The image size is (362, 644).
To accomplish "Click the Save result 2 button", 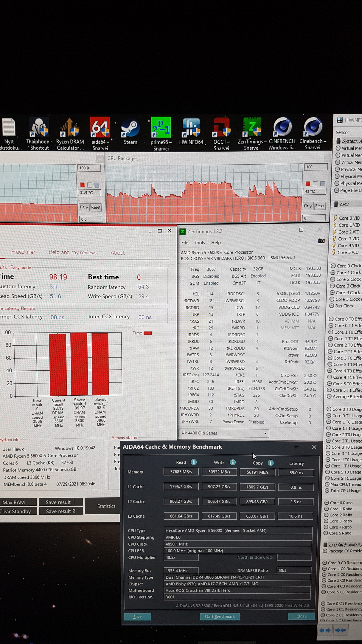I will [60, 511].
